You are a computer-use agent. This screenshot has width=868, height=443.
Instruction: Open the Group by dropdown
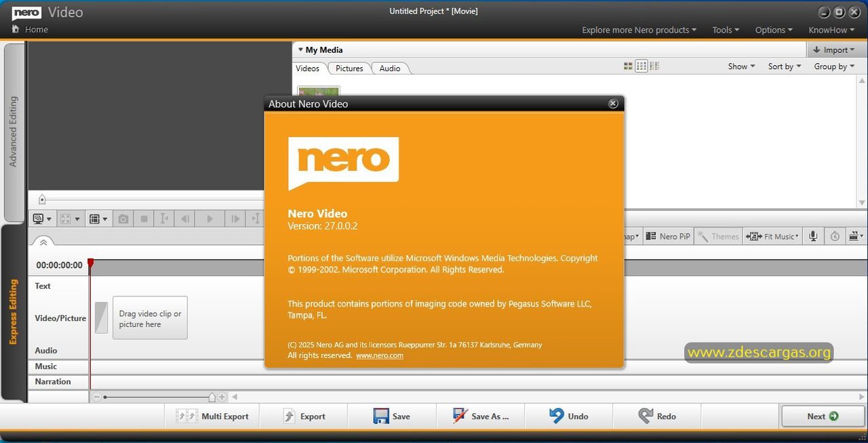[x=834, y=66]
